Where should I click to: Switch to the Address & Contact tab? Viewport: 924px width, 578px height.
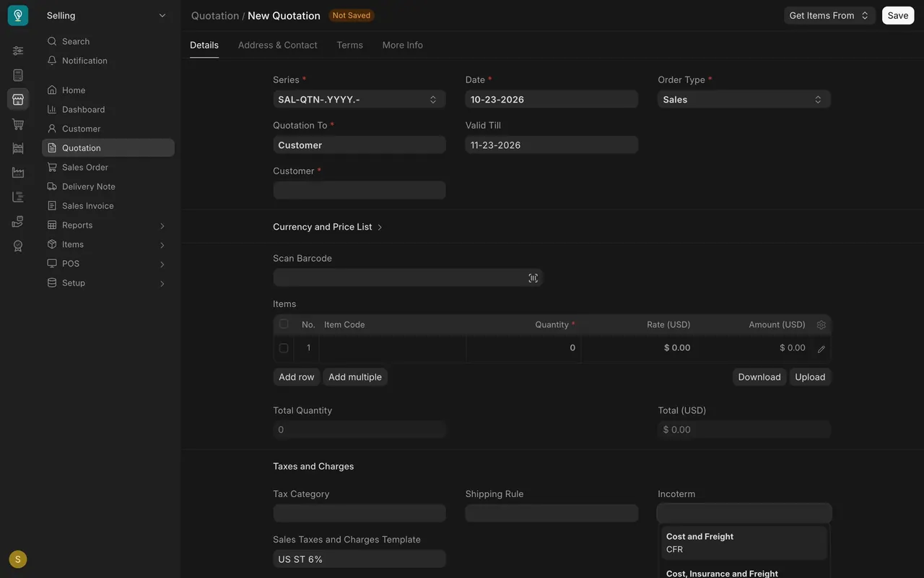tap(278, 45)
